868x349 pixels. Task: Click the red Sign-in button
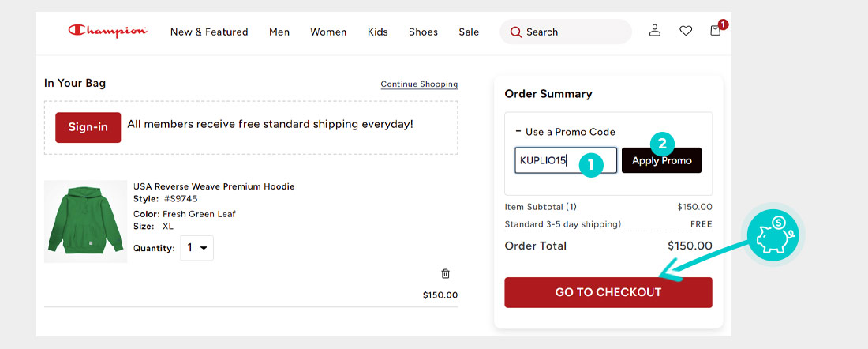[88, 127]
